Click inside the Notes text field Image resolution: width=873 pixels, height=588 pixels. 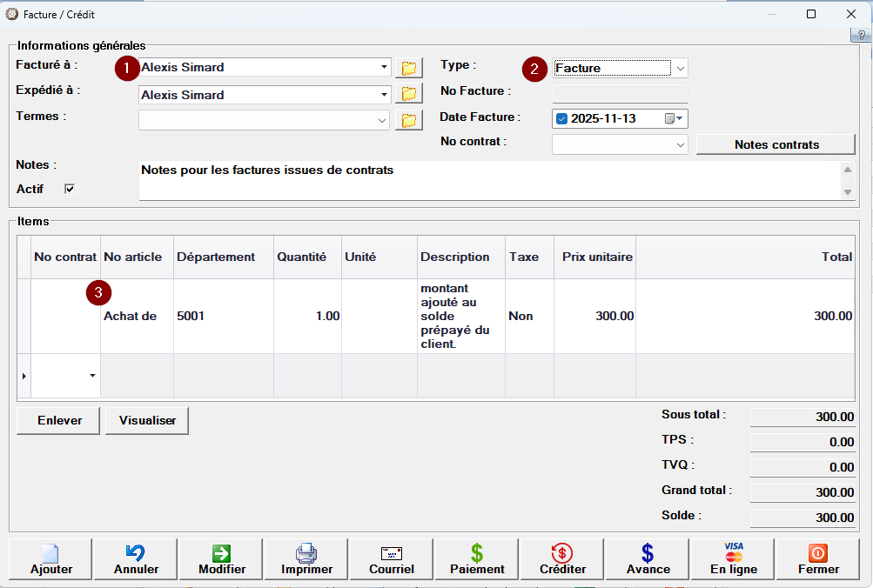tap(487, 180)
